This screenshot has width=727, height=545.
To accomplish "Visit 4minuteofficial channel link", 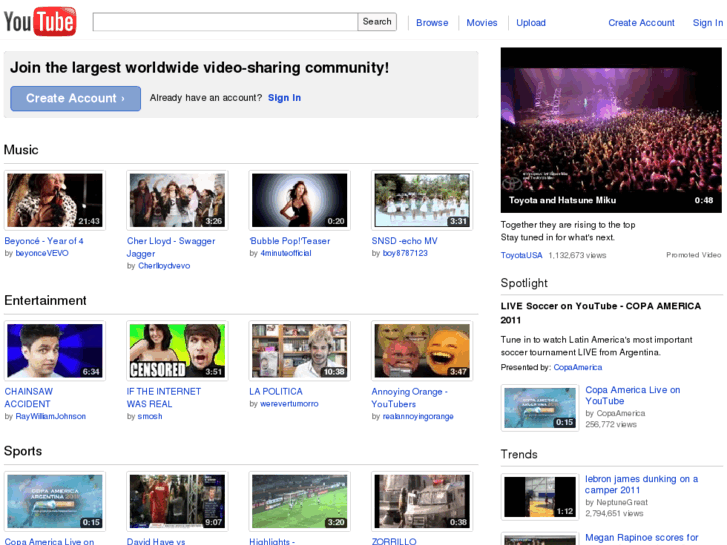I will (286, 253).
